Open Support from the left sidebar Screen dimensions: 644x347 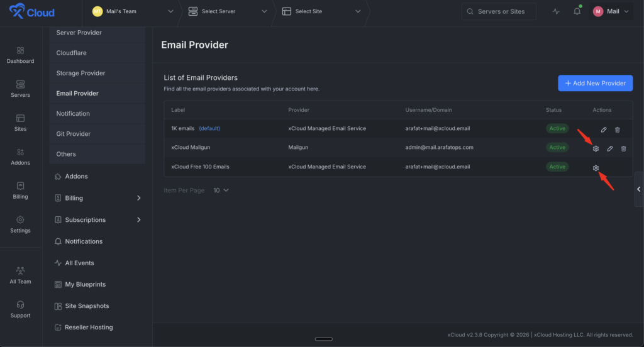pos(20,309)
